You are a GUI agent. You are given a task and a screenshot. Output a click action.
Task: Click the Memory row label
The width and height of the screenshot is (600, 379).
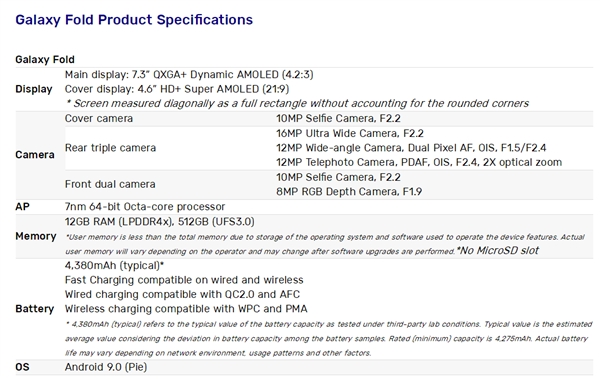pyautogui.click(x=36, y=236)
